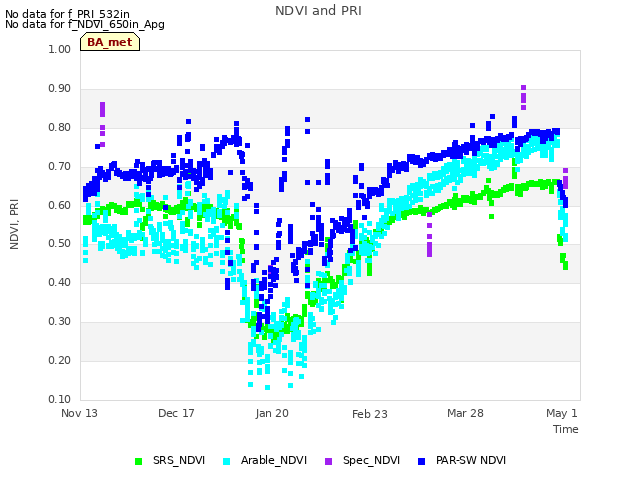Click the Jan 20 x-axis tick label
The height and width of the screenshot is (480, 640).
click(x=272, y=413)
